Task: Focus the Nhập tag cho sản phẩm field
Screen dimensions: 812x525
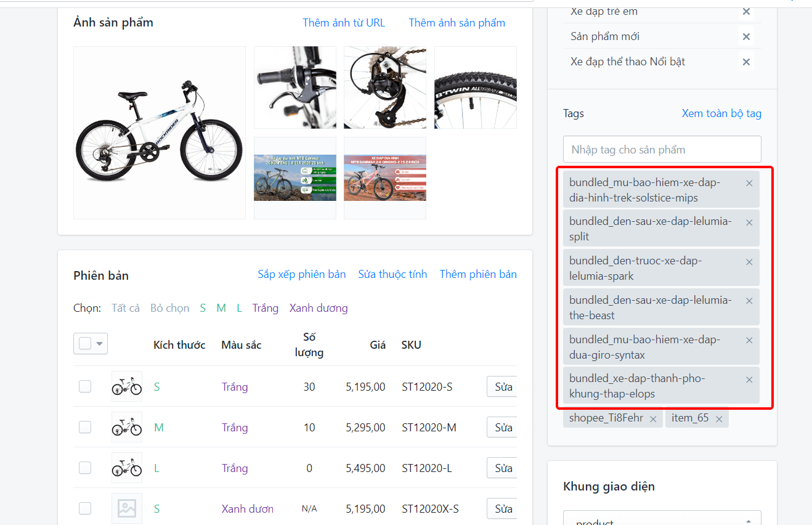Action: (x=662, y=149)
